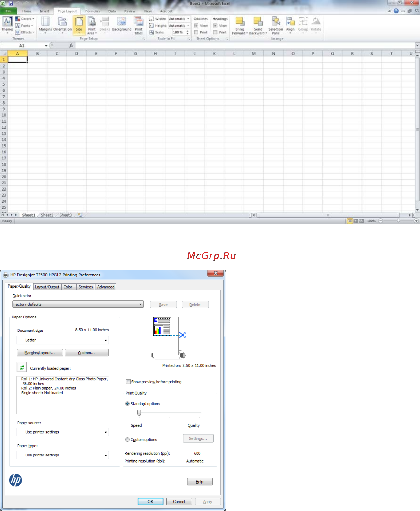Screen dimensions: 420x511
Task: Click the Excel Help question mark icon
Action: point(396,11)
